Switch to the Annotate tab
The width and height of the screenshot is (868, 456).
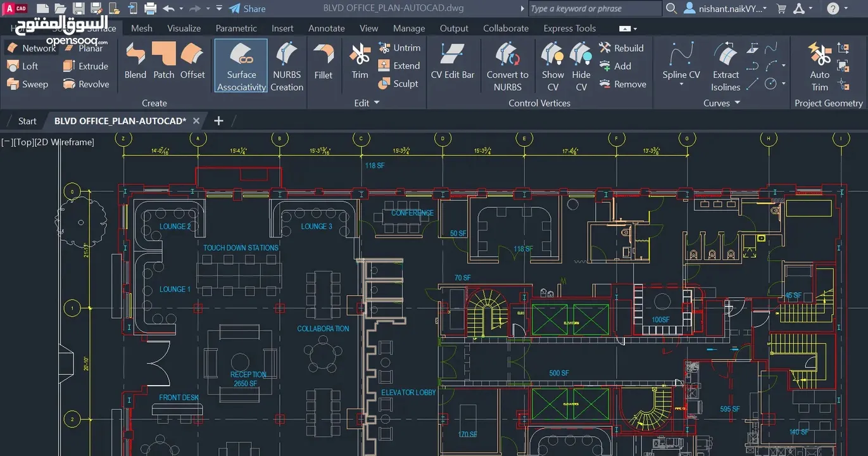pyautogui.click(x=327, y=28)
